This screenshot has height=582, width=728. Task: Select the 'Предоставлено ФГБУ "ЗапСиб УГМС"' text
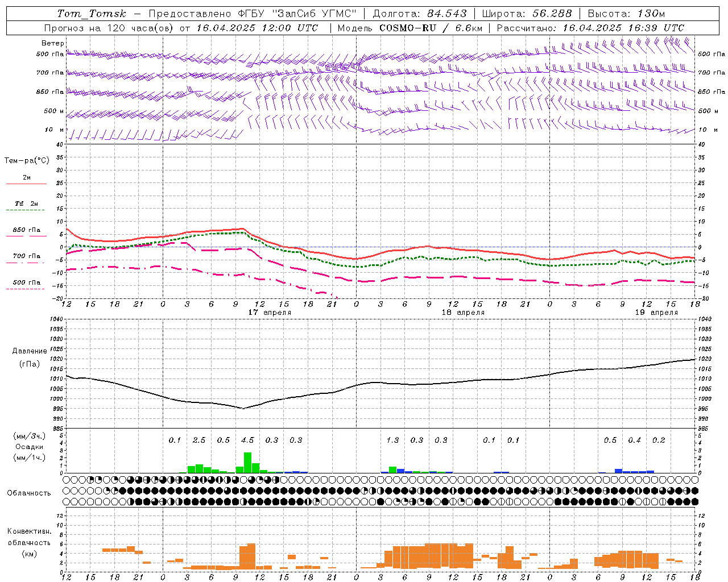[252, 14]
